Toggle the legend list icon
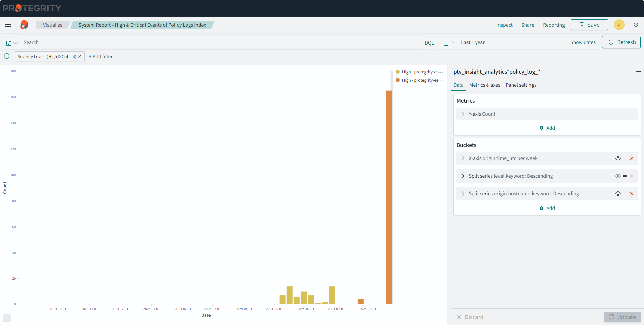 (7, 318)
